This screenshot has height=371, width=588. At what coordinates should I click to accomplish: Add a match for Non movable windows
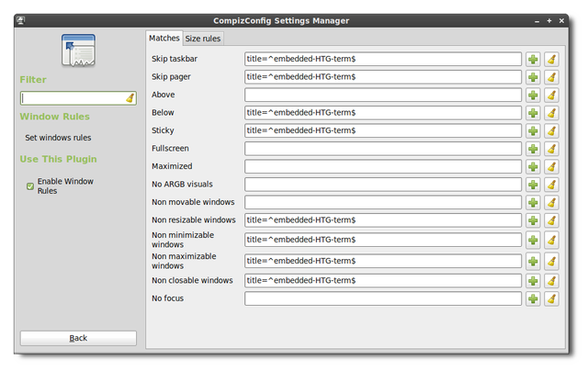tap(533, 203)
